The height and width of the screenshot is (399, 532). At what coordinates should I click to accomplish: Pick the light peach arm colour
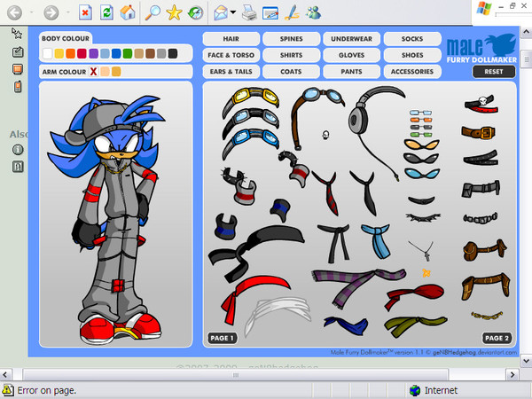pyautogui.click(x=105, y=72)
